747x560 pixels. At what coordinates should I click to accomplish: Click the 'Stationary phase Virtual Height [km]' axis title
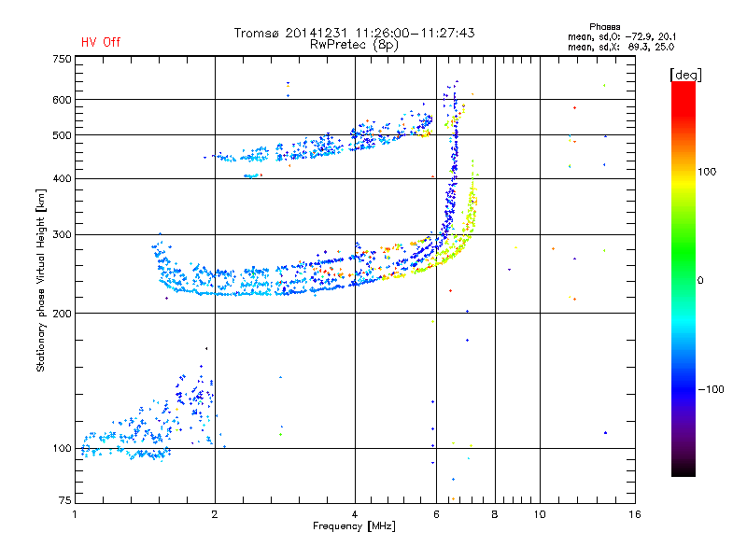pyautogui.click(x=41, y=280)
